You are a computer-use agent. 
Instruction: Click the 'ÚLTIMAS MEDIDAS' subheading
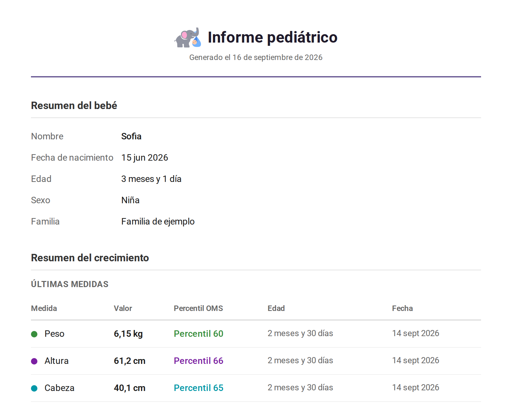[x=70, y=284]
